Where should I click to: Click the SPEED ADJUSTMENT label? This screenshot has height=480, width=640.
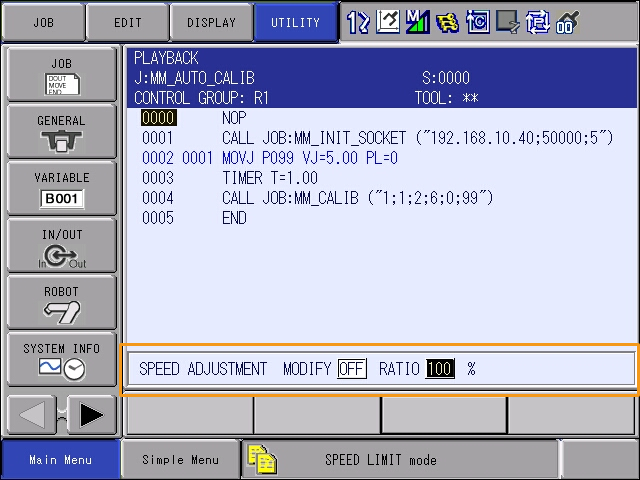(x=203, y=369)
